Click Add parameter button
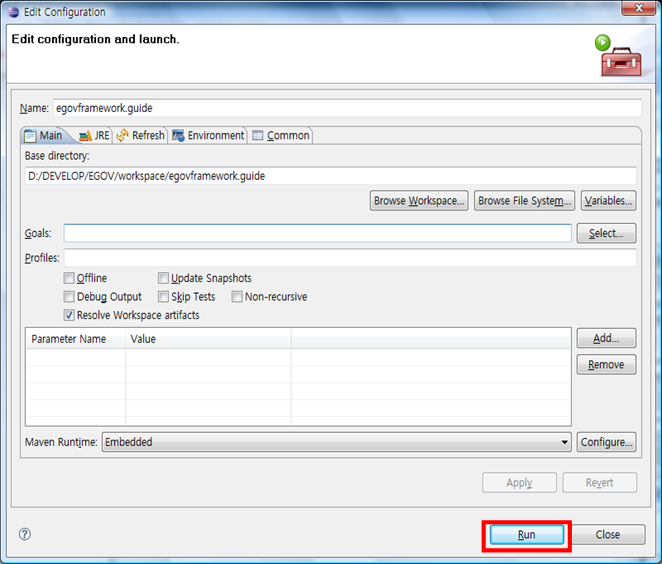 (606, 339)
